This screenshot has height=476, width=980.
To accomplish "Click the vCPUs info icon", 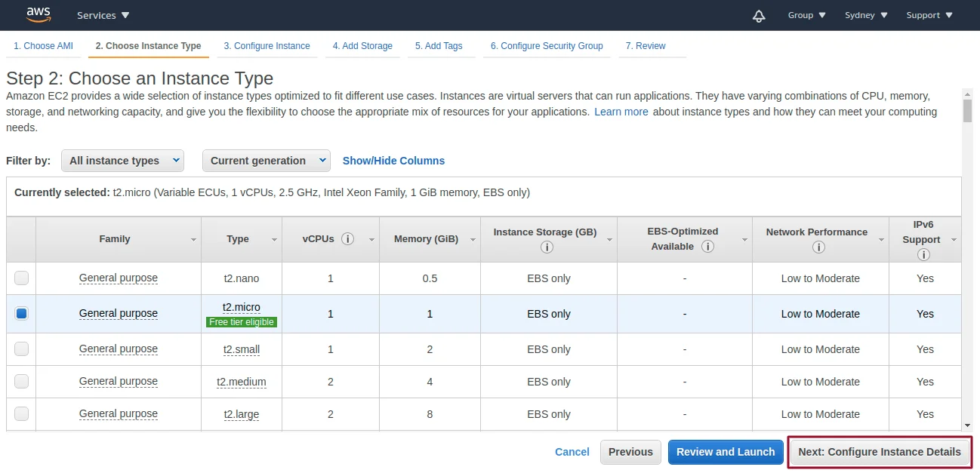I will point(347,239).
